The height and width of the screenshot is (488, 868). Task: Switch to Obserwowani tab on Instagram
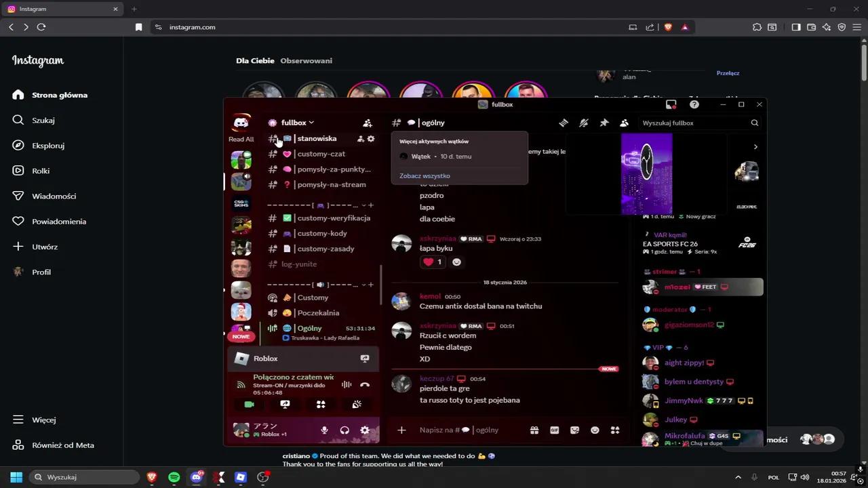coord(306,60)
